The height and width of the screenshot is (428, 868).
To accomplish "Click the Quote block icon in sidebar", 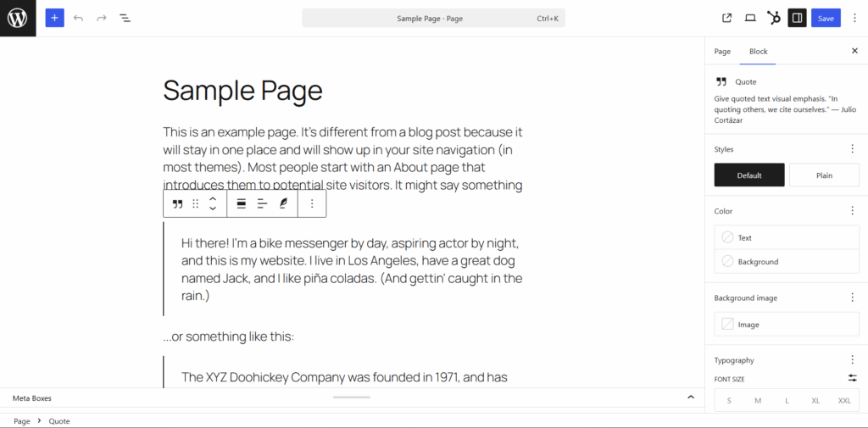I will 721,81.
